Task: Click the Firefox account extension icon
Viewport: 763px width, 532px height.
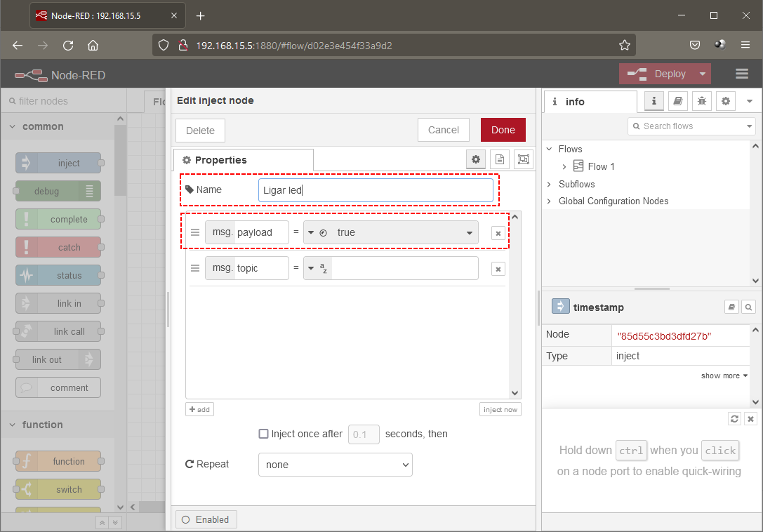Action: tap(720, 45)
